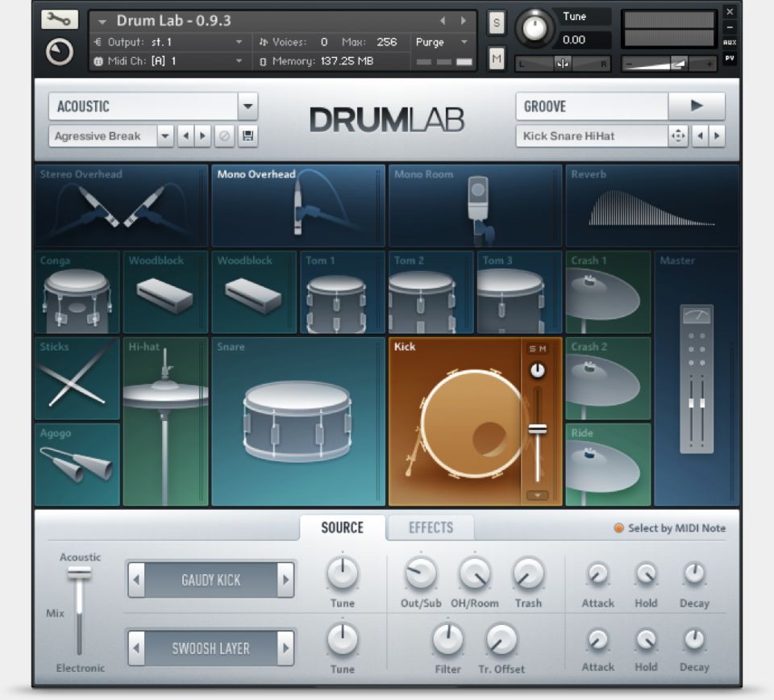The width and height of the screenshot is (774, 700).
Task: Enable Select by MIDI Note
Action: 619,528
